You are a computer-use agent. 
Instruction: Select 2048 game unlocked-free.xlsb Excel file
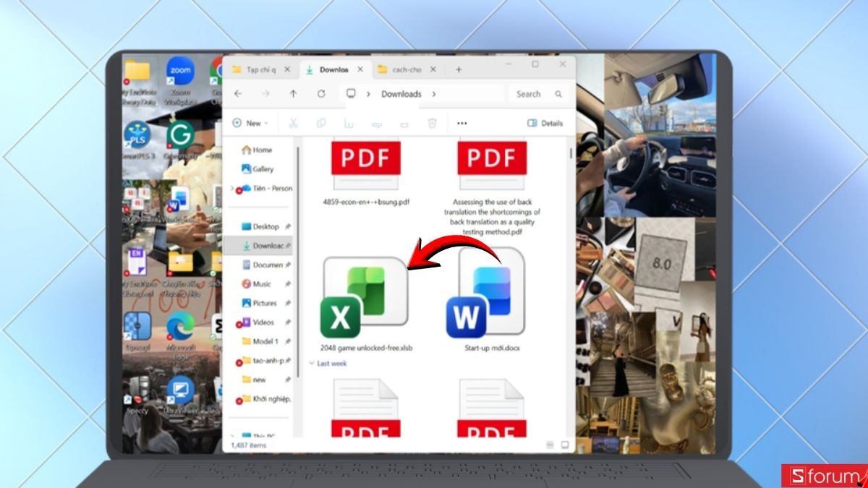(x=365, y=302)
